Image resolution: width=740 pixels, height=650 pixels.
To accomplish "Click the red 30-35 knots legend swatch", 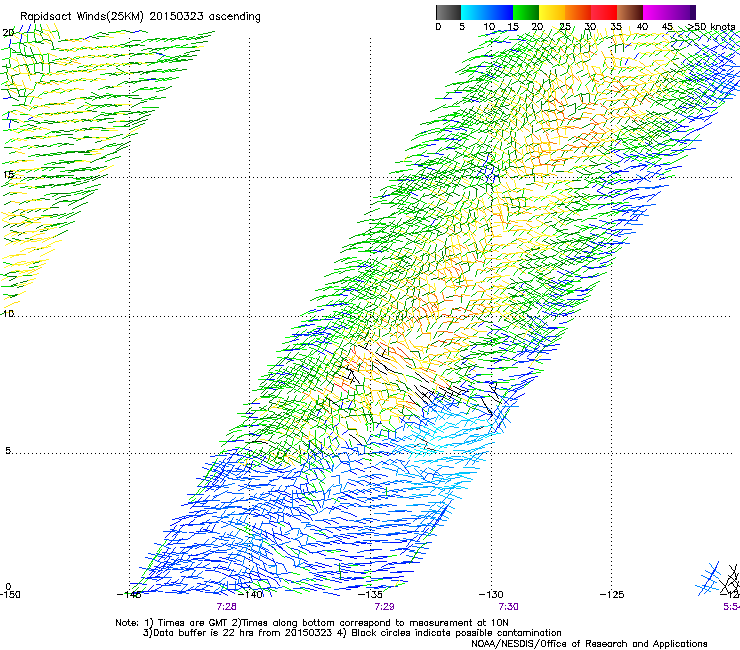I will pyautogui.click(x=604, y=12).
